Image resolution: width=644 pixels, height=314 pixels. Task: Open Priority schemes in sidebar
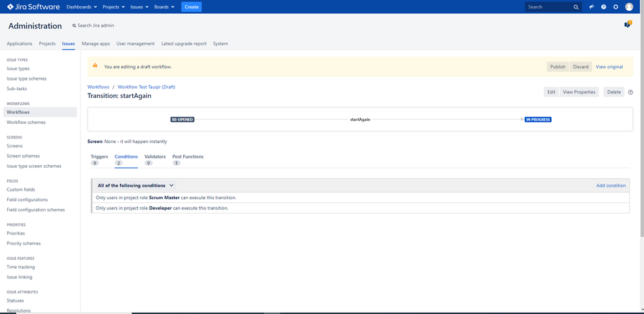[24, 243]
